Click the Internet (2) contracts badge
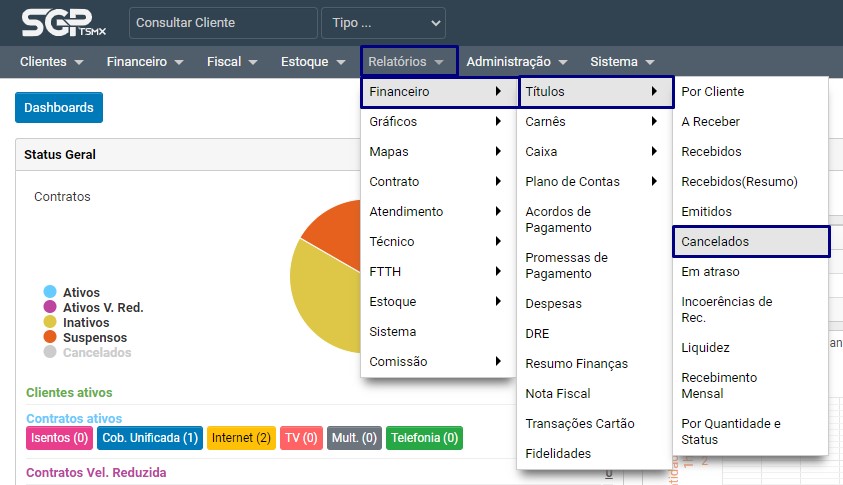Screen dimensions: 843x485 pyautogui.click(x=241, y=437)
